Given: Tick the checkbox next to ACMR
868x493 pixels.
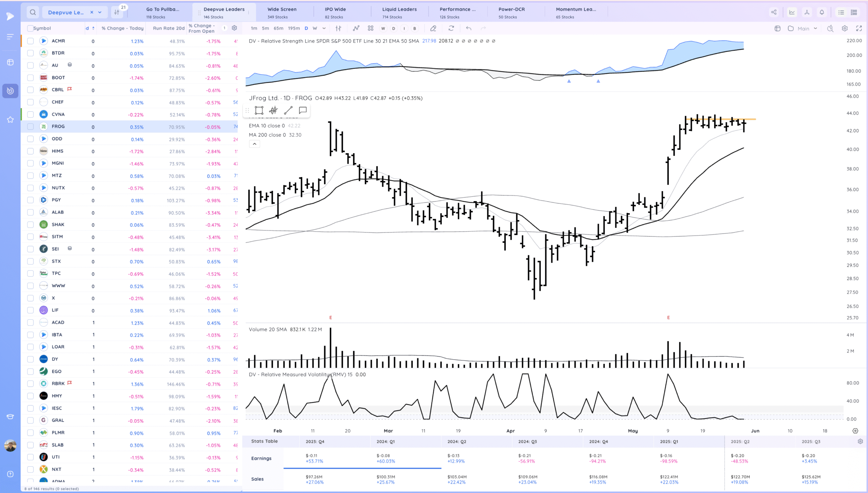Looking at the screenshot, I should pos(31,41).
